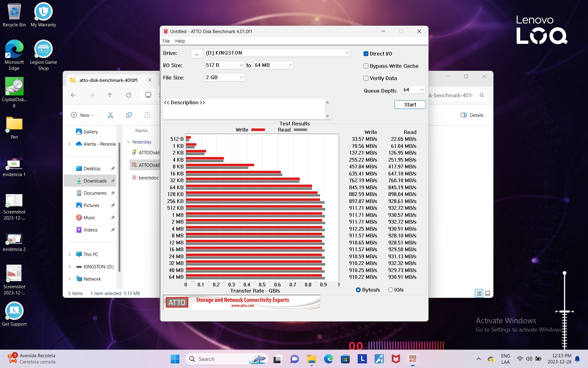The height and width of the screenshot is (368, 588).
Task: Open the New menu in File Explorer
Action: [x=83, y=115]
